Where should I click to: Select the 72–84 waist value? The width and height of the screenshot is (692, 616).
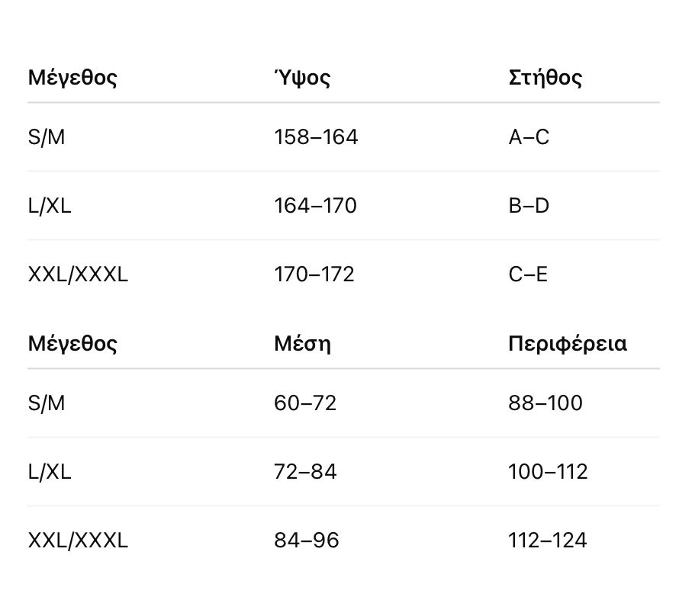(x=305, y=472)
